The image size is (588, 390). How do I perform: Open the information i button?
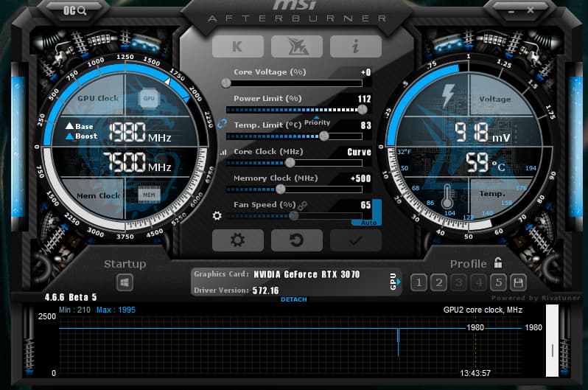(355, 46)
